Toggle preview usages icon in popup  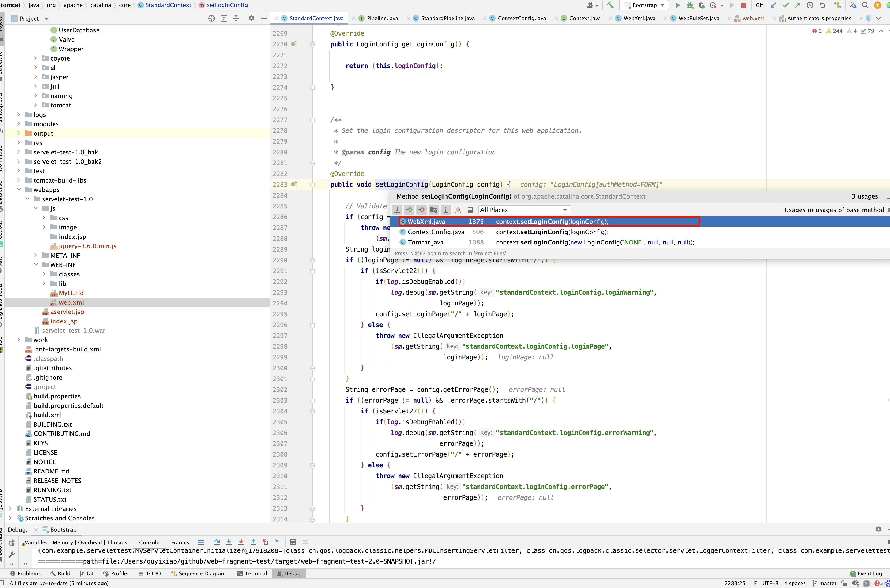(x=470, y=210)
